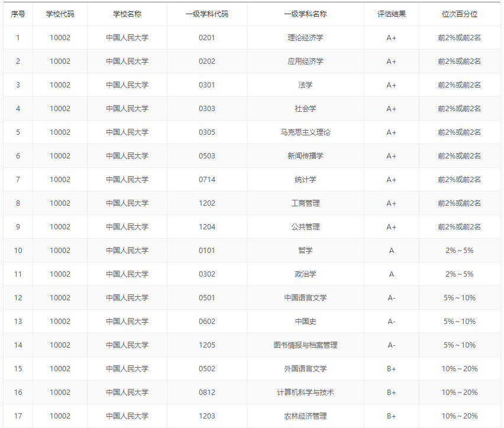Click subject code 0503

207,156
